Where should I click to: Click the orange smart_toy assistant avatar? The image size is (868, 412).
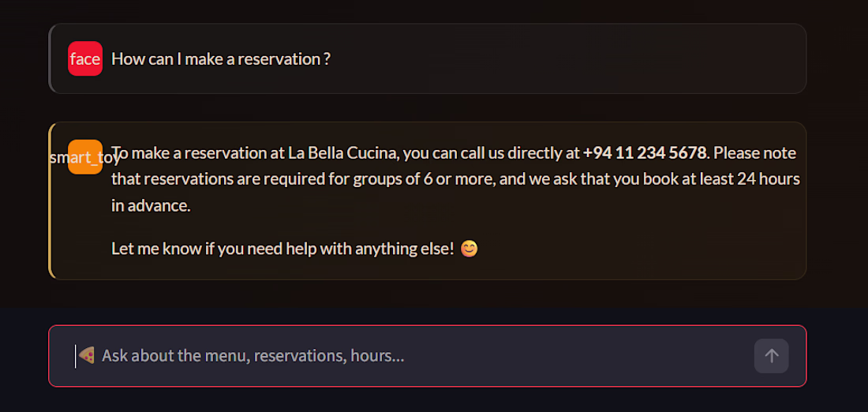85,157
